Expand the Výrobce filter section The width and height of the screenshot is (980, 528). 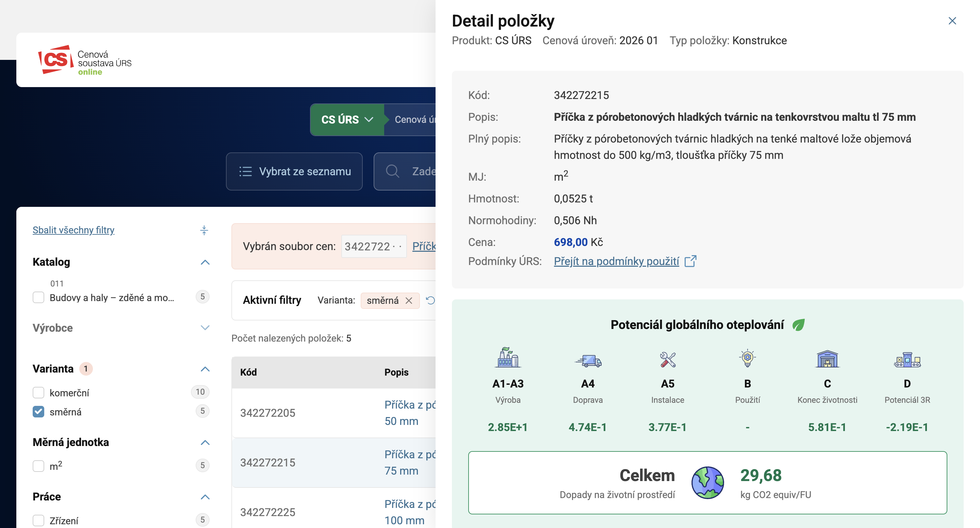coord(205,328)
